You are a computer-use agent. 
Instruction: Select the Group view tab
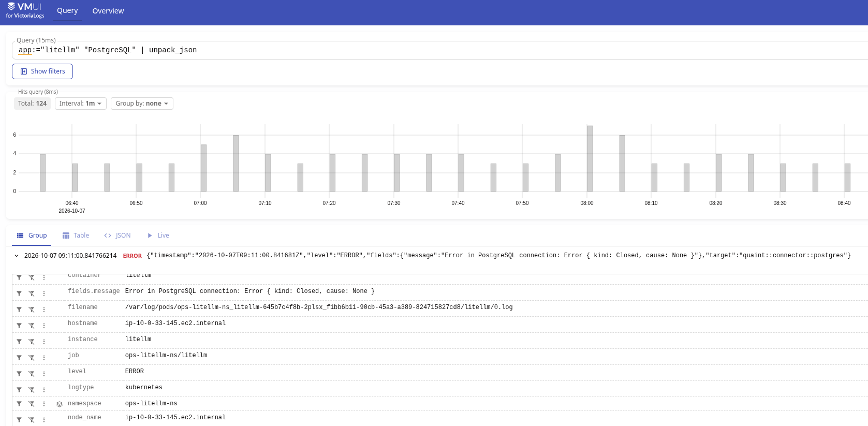(32, 236)
